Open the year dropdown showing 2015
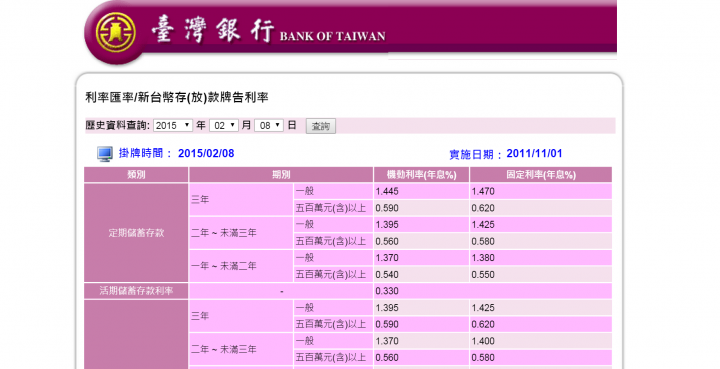 pyautogui.click(x=173, y=125)
